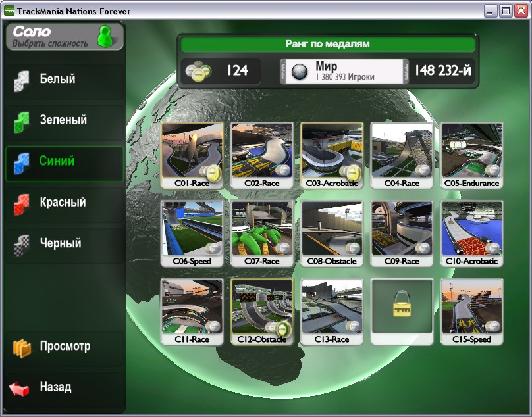
Task: Open the Просмотр browse button
Action: coord(64,347)
